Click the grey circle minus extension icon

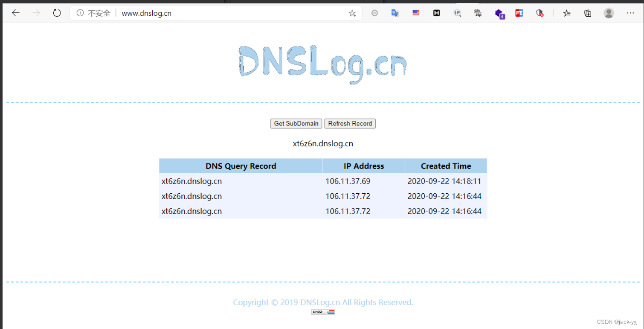tap(374, 13)
